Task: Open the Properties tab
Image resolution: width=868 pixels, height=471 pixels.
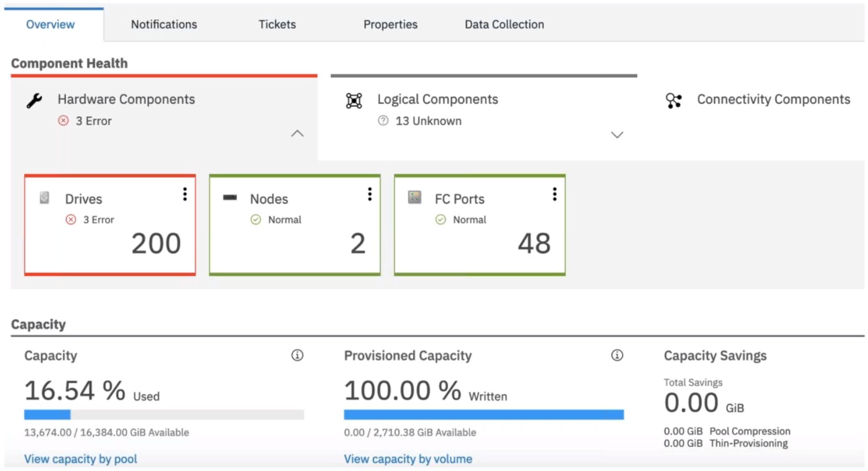Action: (x=390, y=24)
